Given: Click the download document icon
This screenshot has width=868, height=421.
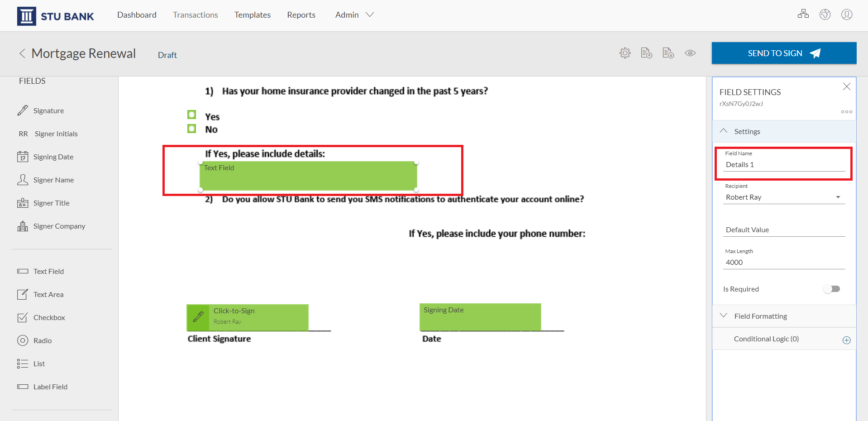Looking at the screenshot, I should point(668,53).
